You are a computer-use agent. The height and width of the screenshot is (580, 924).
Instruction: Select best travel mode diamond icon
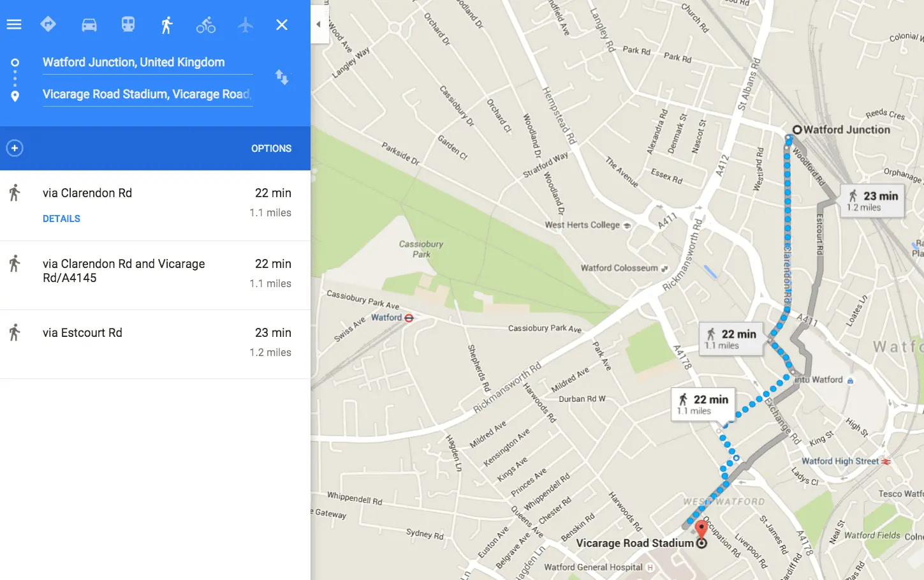[48, 24]
